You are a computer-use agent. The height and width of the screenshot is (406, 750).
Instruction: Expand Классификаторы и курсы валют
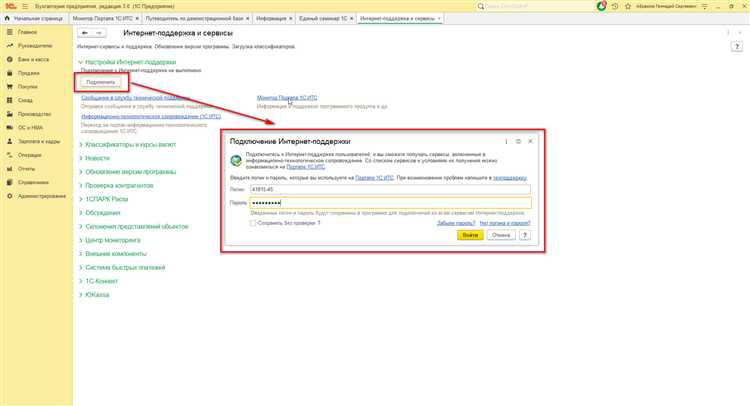(80, 144)
